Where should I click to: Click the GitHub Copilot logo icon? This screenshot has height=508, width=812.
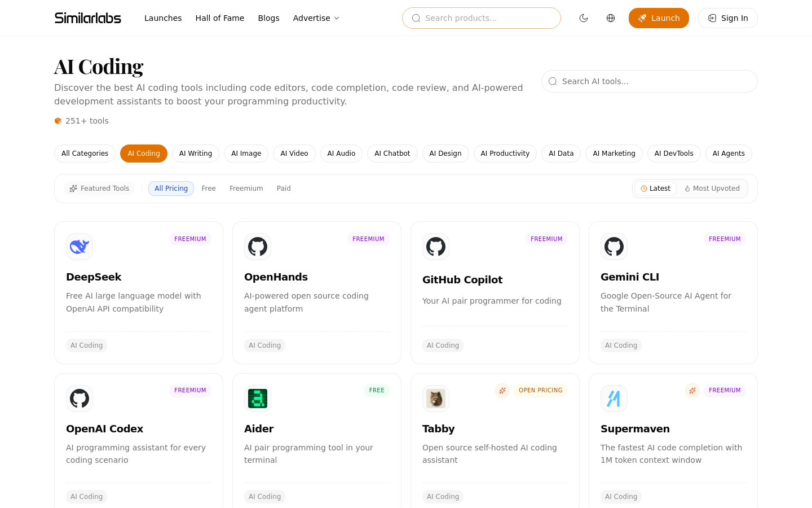(x=436, y=247)
